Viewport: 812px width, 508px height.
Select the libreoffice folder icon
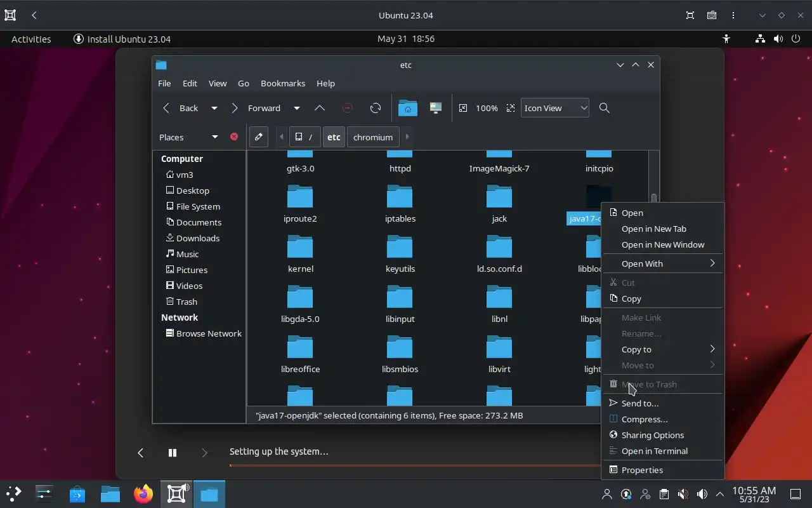point(300,347)
